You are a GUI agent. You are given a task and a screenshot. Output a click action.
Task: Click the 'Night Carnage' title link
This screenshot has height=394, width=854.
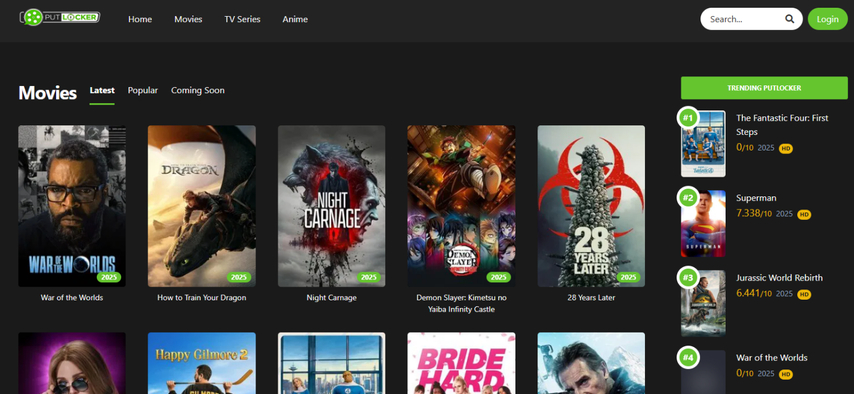pyautogui.click(x=331, y=298)
